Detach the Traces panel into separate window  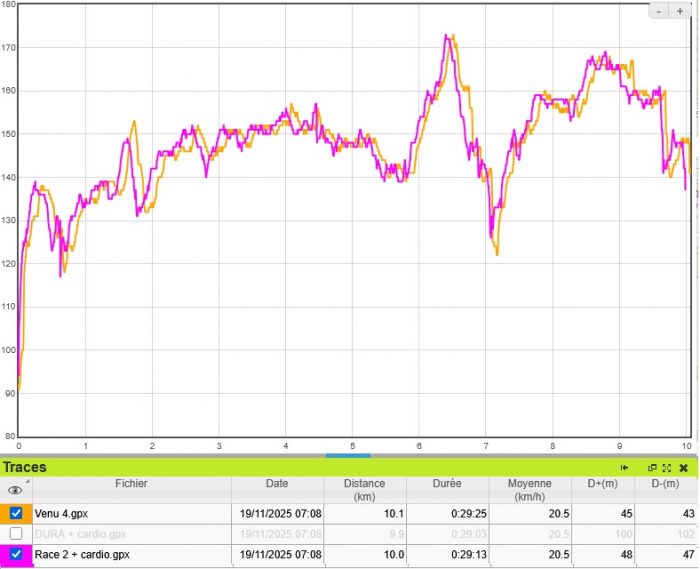(652, 467)
